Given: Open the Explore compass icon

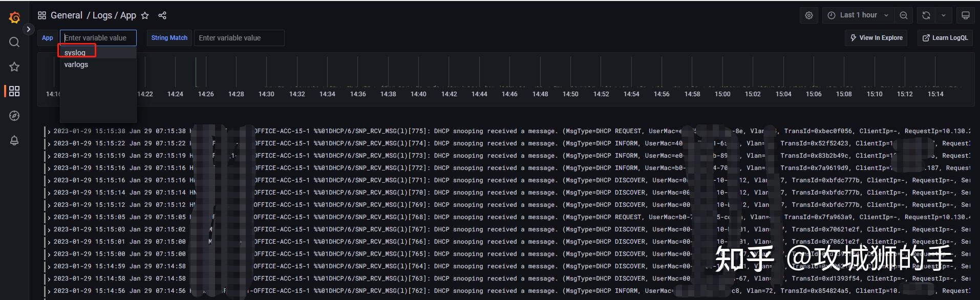Looking at the screenshot, I should click(x=14, y=116).
